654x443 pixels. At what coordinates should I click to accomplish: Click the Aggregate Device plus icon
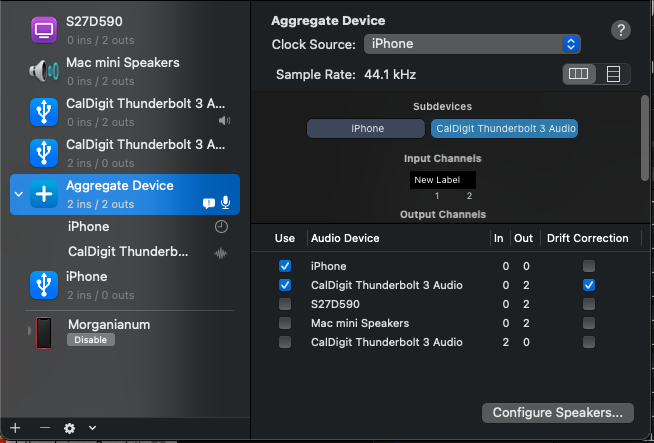pos(44,194)
